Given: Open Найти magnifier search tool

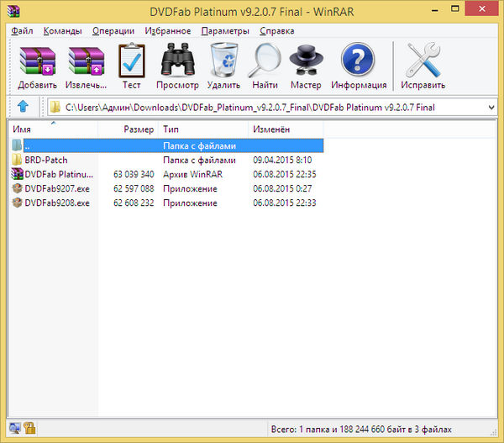Looking at the screenshot, I should [265, 66].
